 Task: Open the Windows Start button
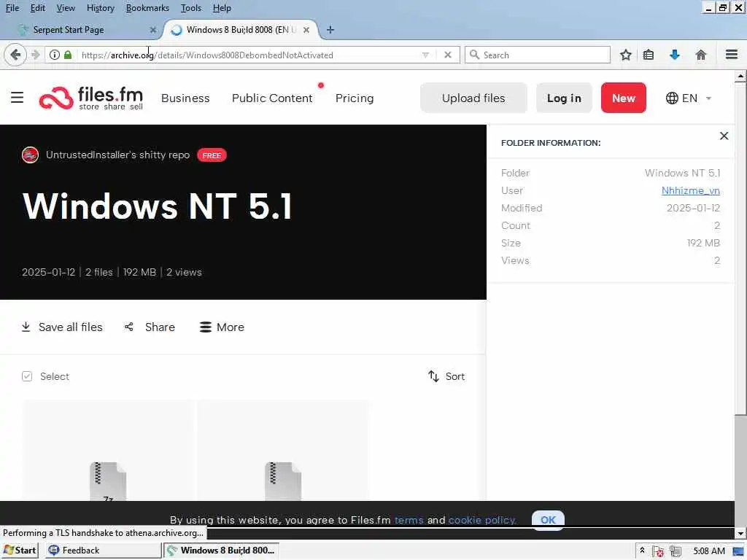20,550
